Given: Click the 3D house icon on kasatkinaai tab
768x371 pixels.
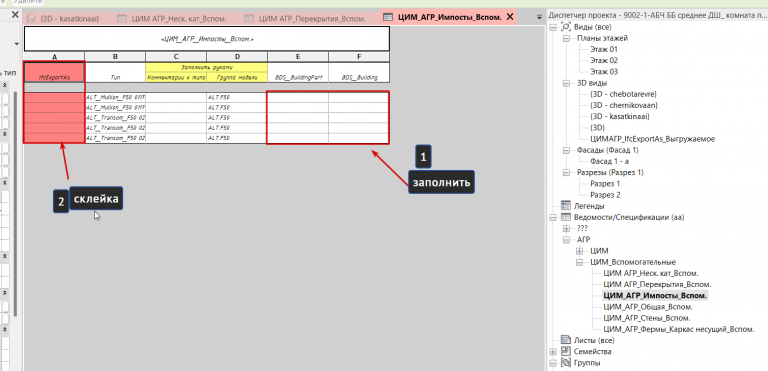Looking at the screenshot, I should click(31, 19).
